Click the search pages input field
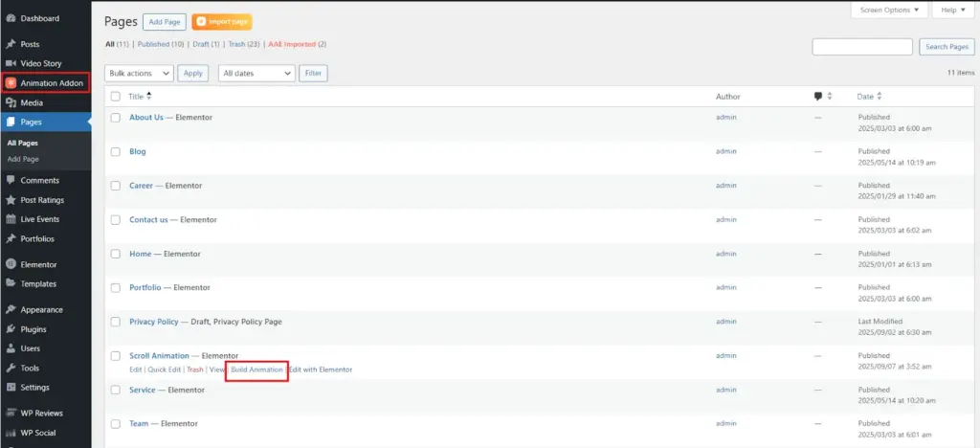 863,47
